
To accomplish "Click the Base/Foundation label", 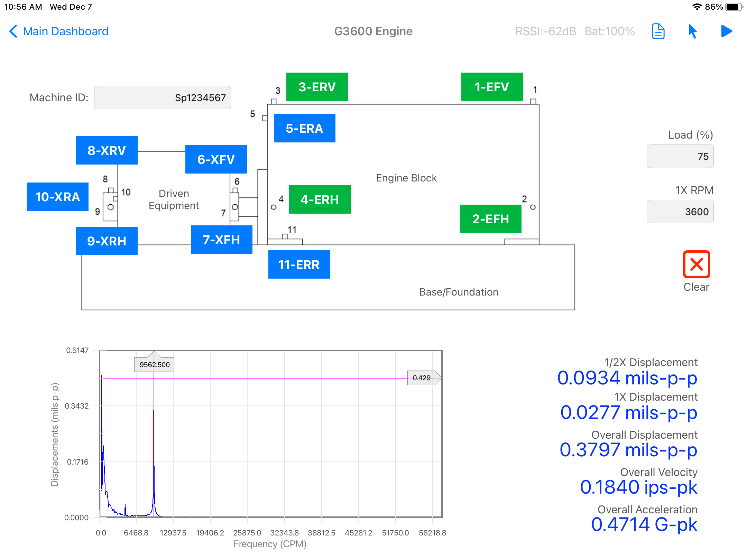I will click(459, 292).
